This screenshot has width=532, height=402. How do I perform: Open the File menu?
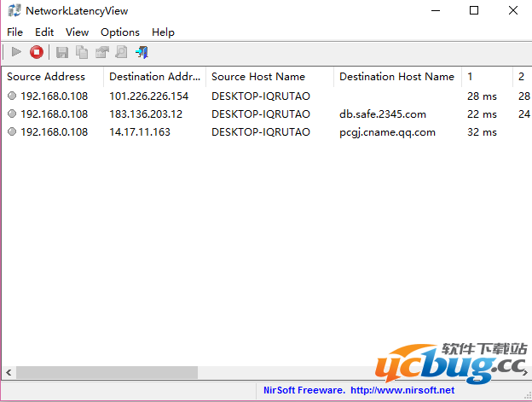pos(15,32)
